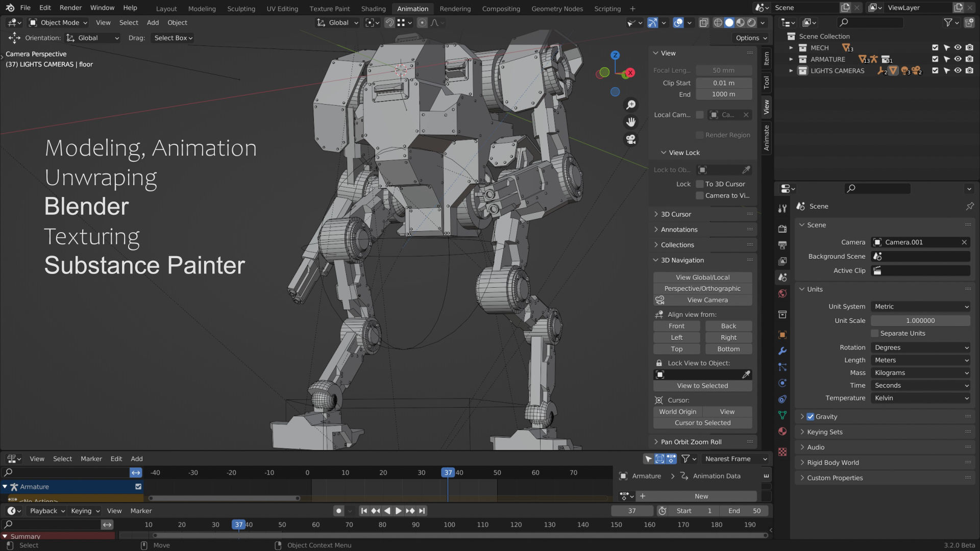Toggle auto keying record button
Screen dimensions: 980x551
pyautogui.click(x=338, y=511)
